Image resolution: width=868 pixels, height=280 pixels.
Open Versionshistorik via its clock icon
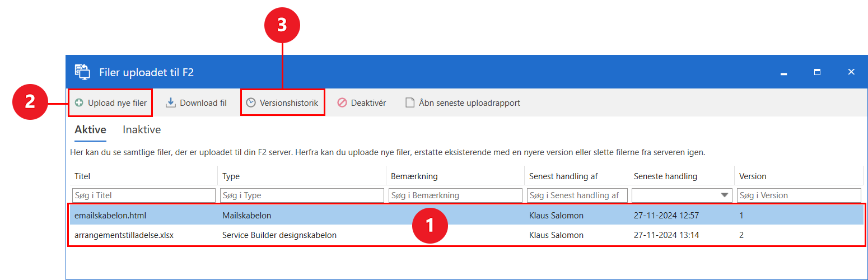click(251, 103)
